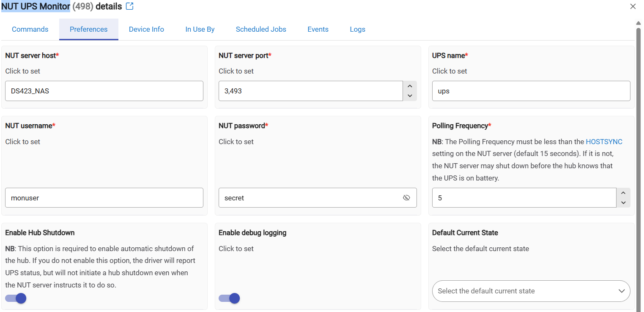This screenshot has height=312, width=644.
Task: Click the vertical scrollbar thumb
Action: click(638, 170)
